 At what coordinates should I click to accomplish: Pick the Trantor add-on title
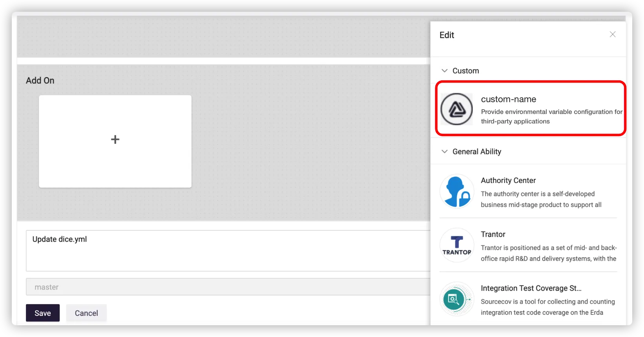pos(493,234)
